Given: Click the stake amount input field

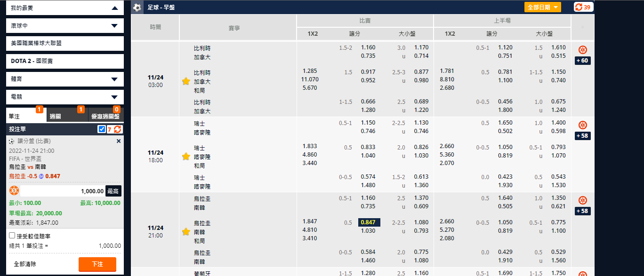Looking at the screenshot, I should (63, 191).
